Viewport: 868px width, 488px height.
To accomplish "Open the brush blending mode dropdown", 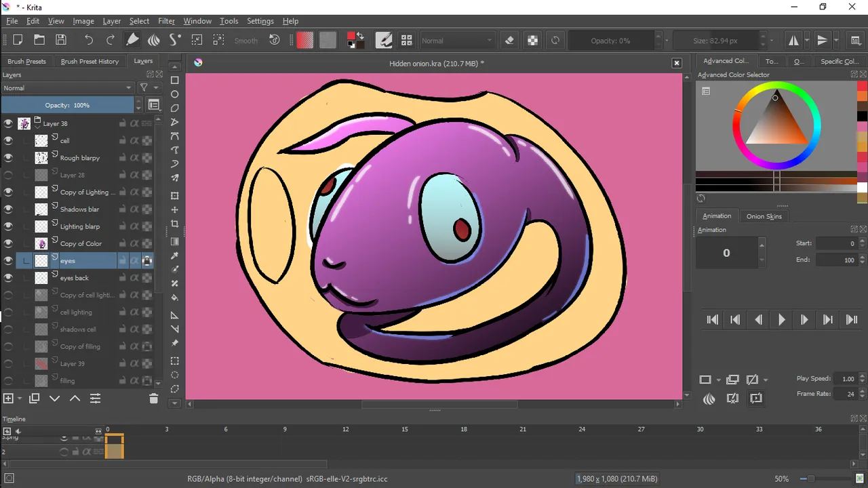I will 458,41.
